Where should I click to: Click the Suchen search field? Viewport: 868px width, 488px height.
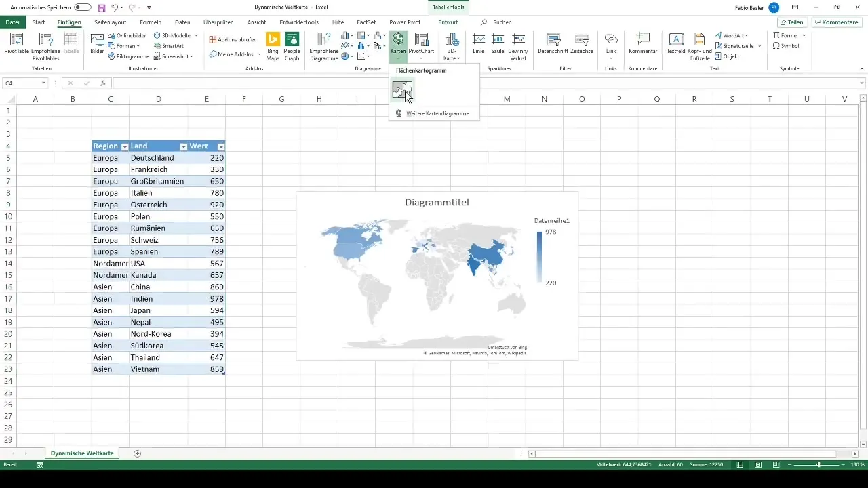click(502, 22)
